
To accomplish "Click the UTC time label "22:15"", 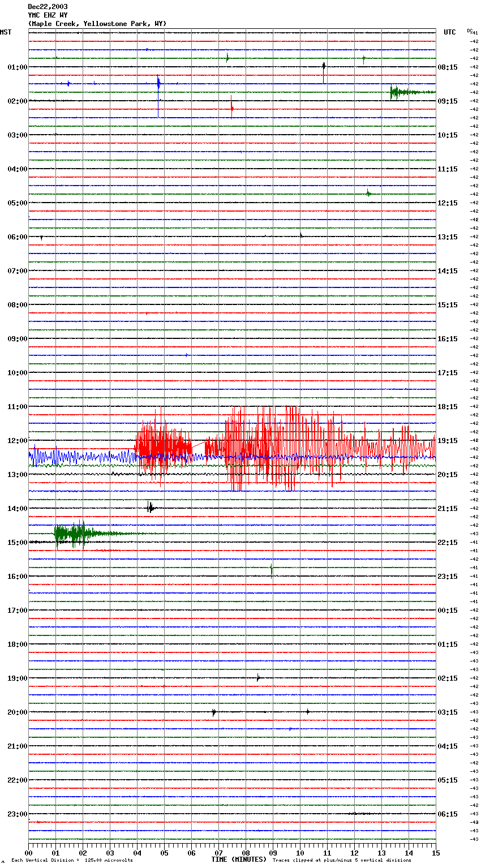I will tap(448, 543).
